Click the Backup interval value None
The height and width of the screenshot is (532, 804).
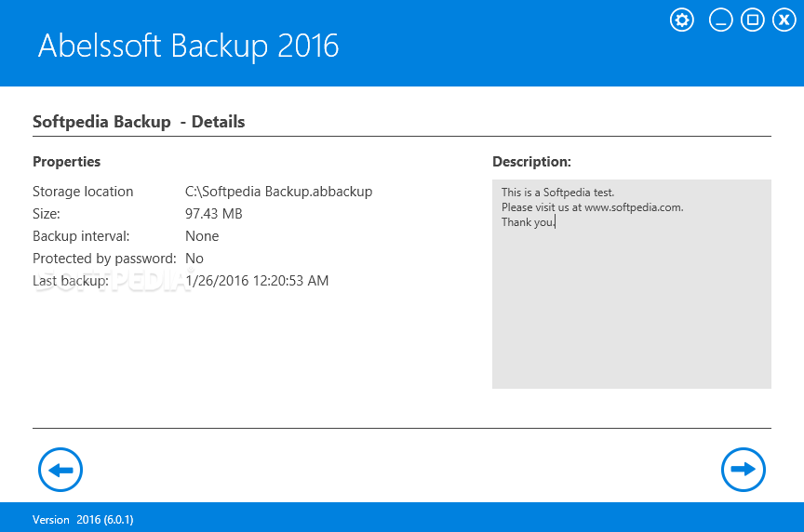202,236
